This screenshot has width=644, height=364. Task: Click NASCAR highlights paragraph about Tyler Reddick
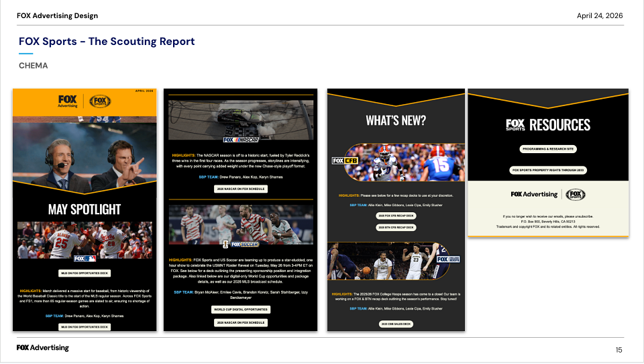241,161
